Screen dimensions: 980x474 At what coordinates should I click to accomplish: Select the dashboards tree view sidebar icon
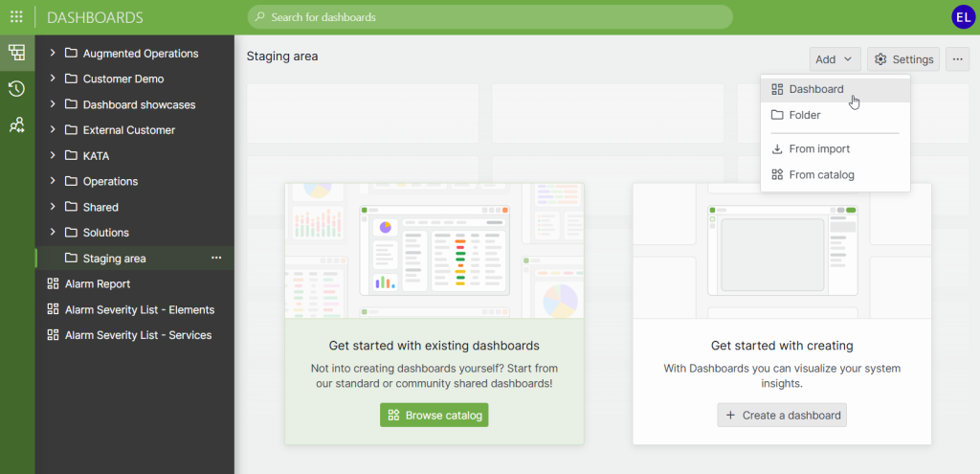(16, 53)
